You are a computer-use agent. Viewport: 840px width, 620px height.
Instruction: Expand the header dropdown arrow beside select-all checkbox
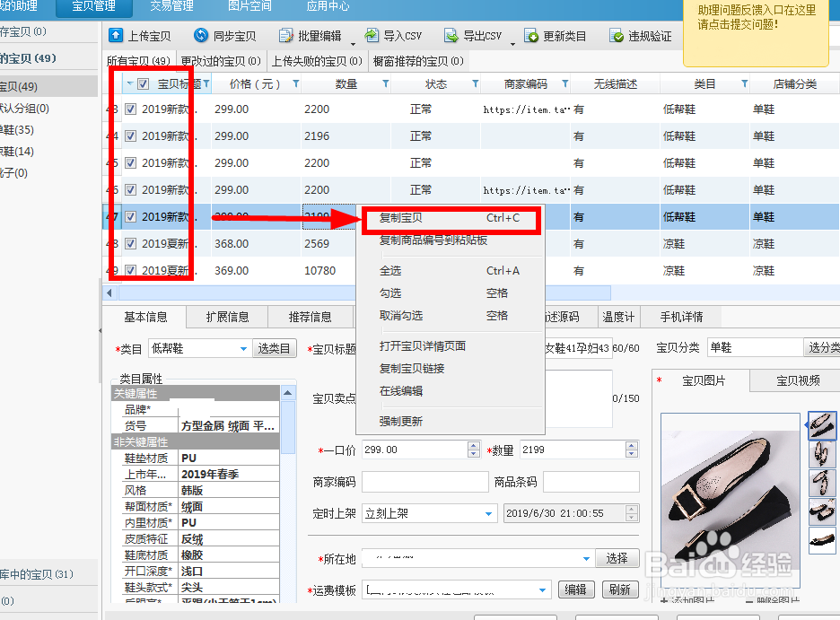click(x=129, y=83)
